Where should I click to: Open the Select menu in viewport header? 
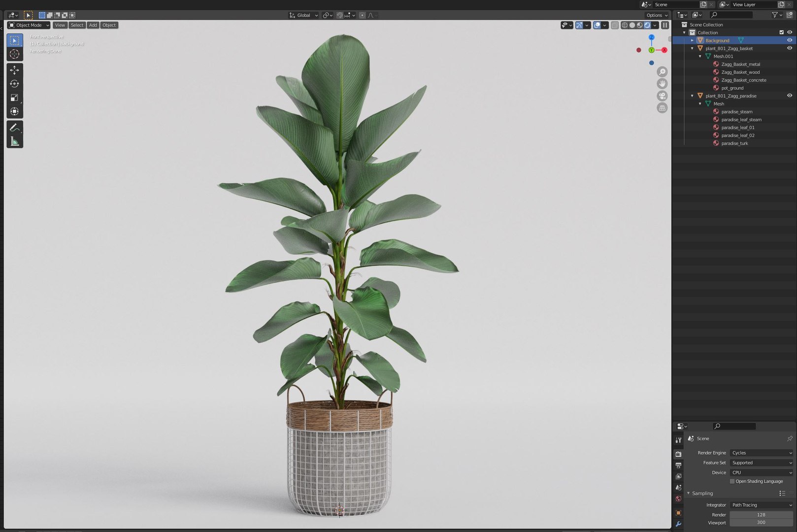click(x=77, y=25)
